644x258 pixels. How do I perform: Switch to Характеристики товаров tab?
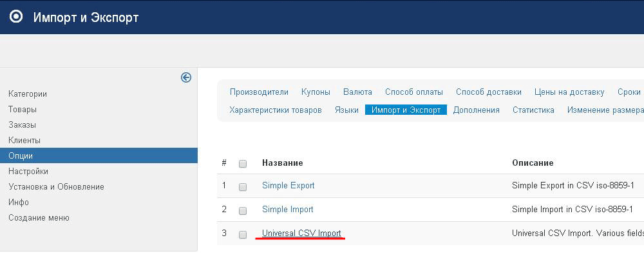[276, 110]
